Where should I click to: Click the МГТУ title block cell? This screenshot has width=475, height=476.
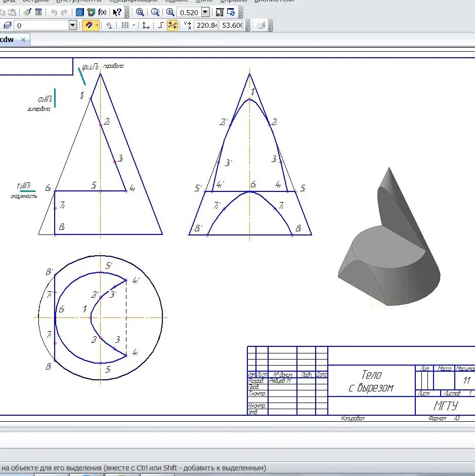tap(445, 406)
